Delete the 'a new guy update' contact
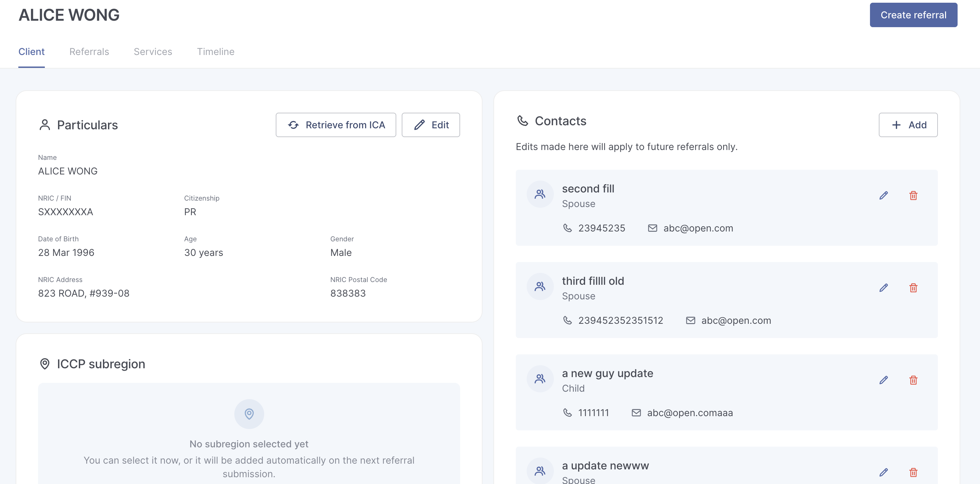 (913, 380)
